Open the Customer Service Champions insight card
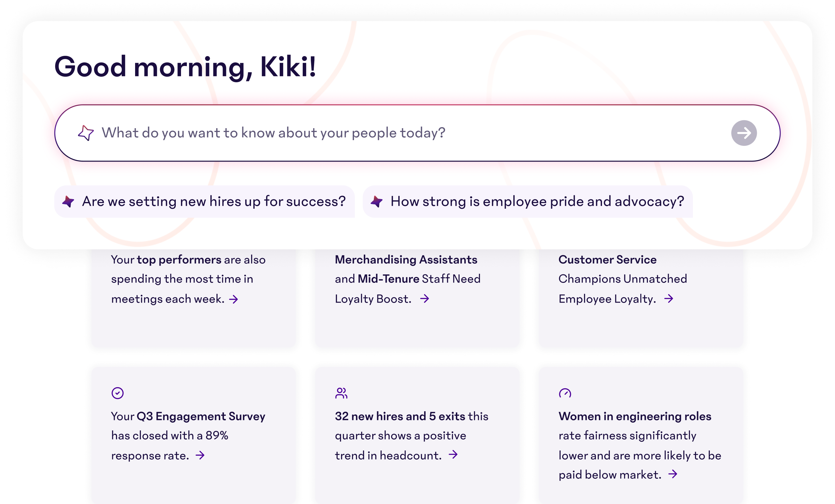 (640, 322)
